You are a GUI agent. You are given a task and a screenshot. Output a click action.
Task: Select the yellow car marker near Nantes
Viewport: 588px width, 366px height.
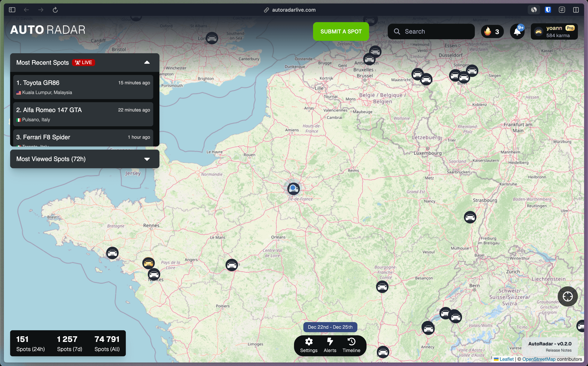click(148, 263)
